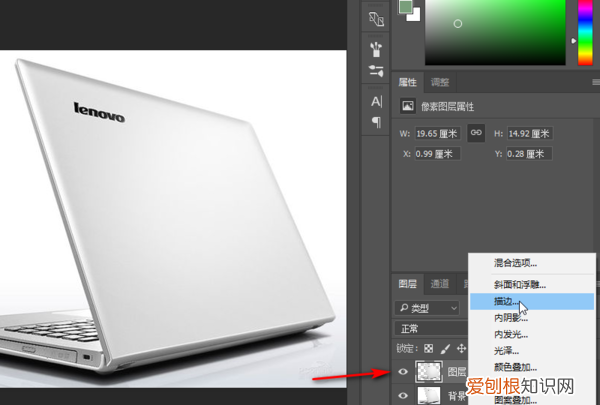600x405 pixels.
Task: Open the 类型 layer filter dropdown
Action: tap(430, 307)
